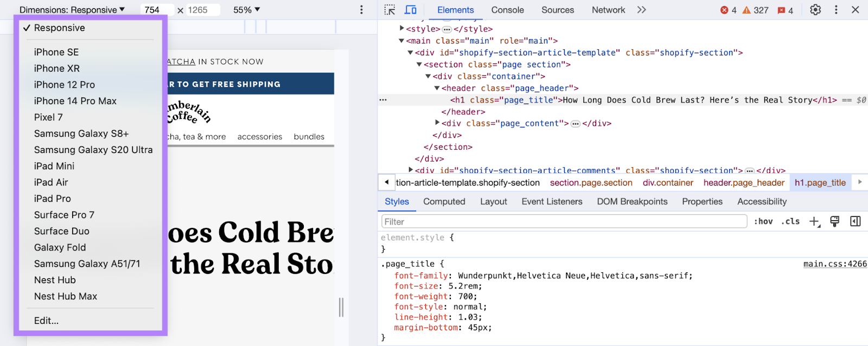
Task: Open the Accessibility tab
Action: pos(762,201)
